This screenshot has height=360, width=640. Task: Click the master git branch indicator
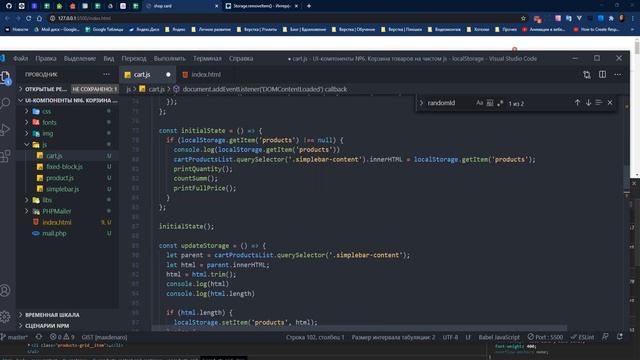[14, 337]
